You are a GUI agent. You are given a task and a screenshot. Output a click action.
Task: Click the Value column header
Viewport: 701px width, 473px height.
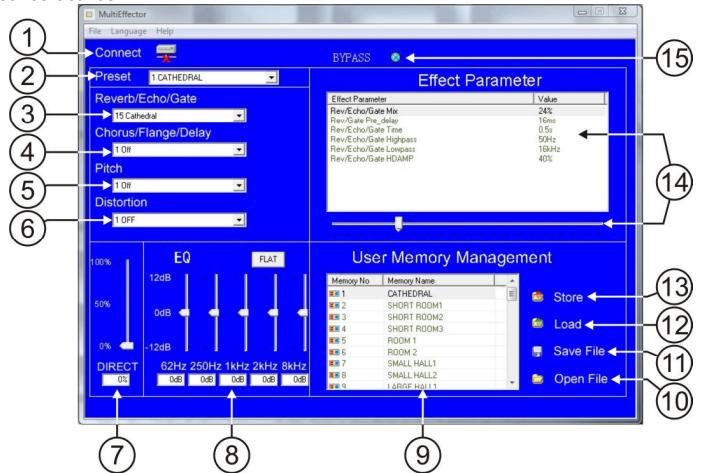569,99
